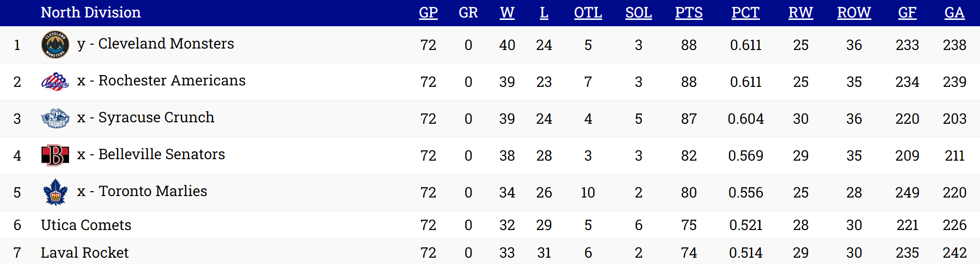This screenshot has height=264, width=980.
Task: Sort standings by PTS column
Action: click(689, 13)
